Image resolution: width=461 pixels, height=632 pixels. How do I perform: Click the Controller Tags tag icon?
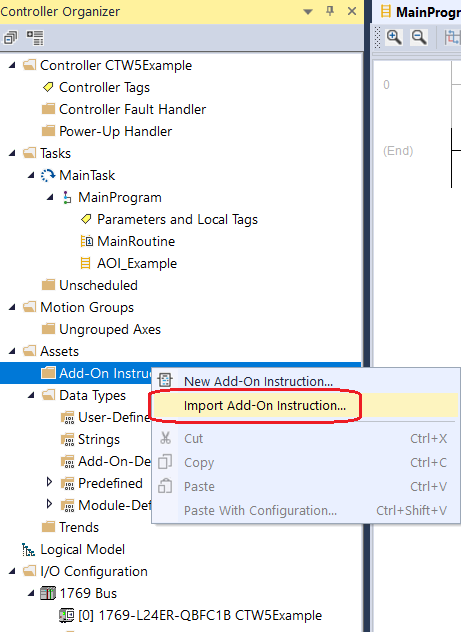tap(48, 87)
